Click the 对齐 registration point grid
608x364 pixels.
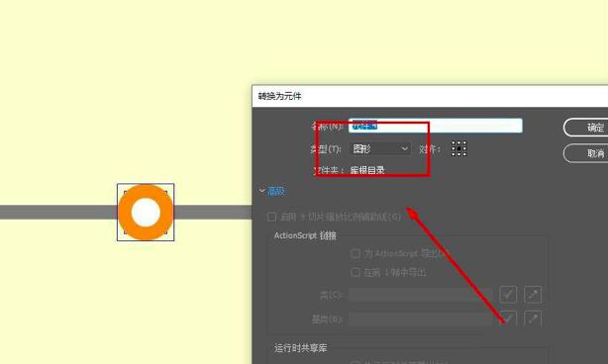pos(459,148)
